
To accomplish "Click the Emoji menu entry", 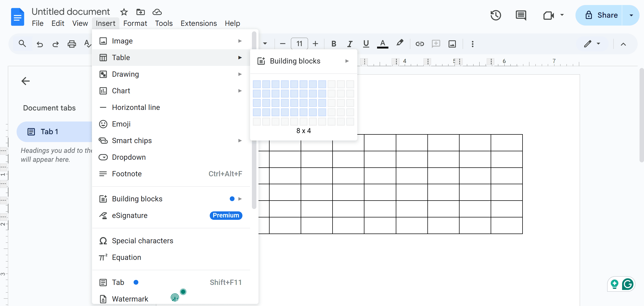I will (121, 124).
